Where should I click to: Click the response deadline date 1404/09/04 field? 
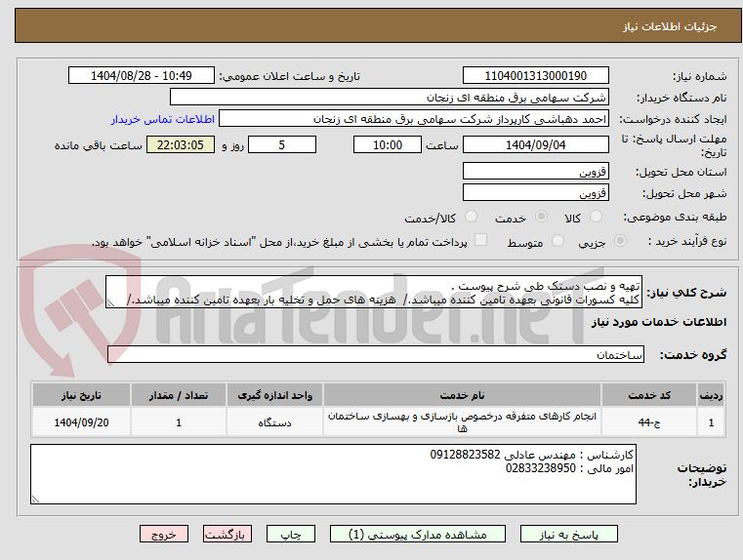pyautogui.click(x=535, y=144)
